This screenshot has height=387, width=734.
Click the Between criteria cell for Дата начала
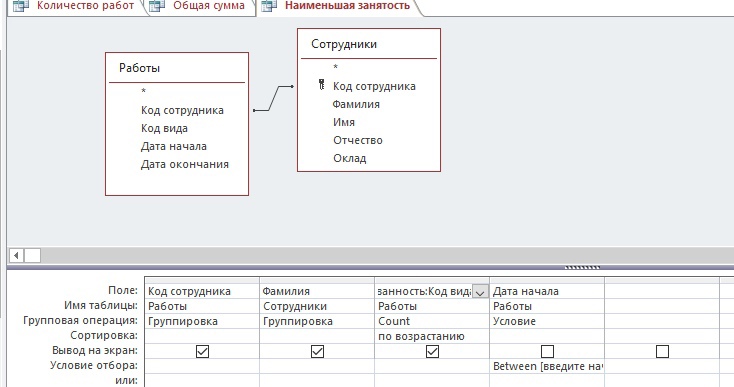click(547, 366)
